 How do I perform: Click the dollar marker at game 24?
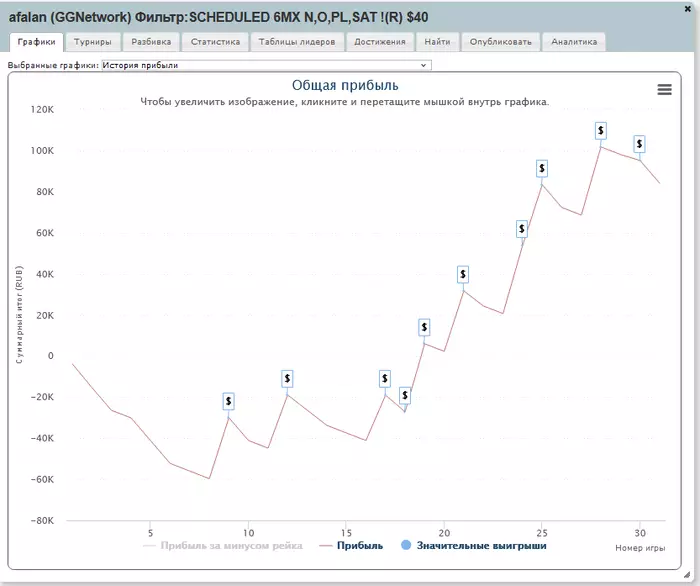(x=521, y=229)
